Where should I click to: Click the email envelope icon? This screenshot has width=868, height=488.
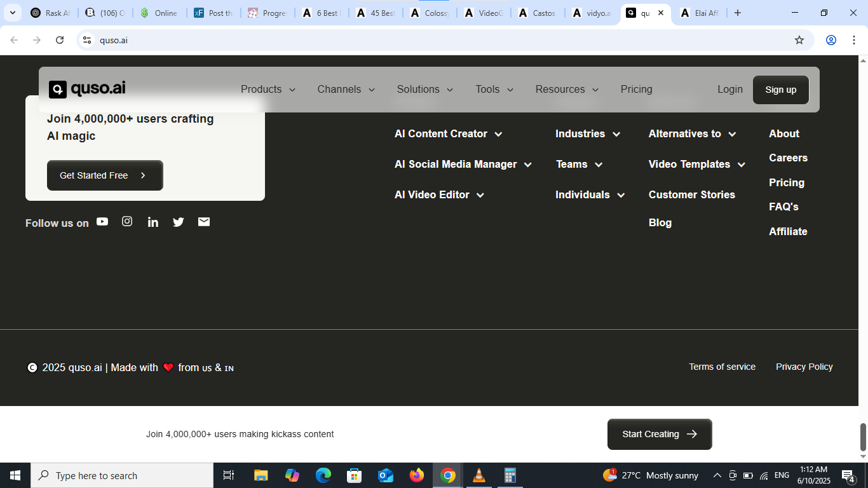click(204, 221)
